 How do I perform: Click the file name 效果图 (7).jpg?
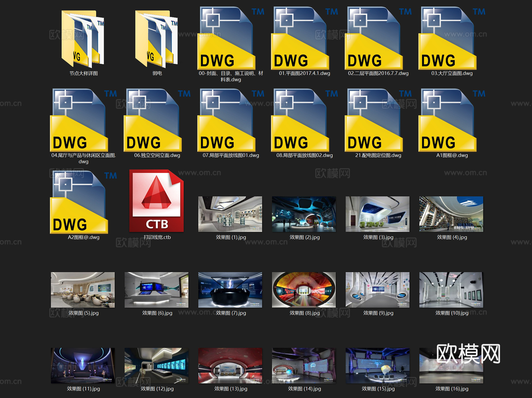[x=231, y=313]
